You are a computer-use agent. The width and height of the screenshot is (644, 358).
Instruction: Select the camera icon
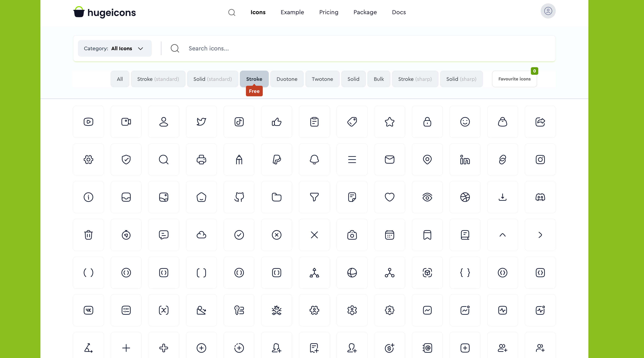[x=352, y=235]
